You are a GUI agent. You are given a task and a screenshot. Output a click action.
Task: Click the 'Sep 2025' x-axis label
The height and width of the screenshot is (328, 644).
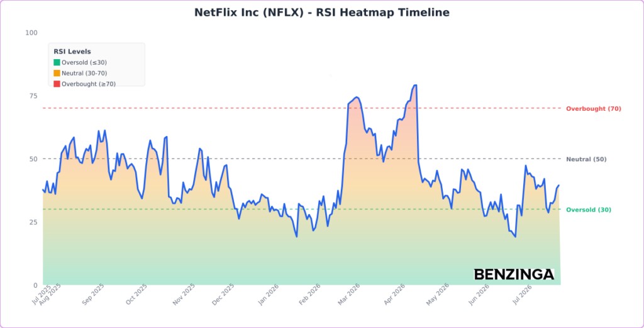click(94, 294)
